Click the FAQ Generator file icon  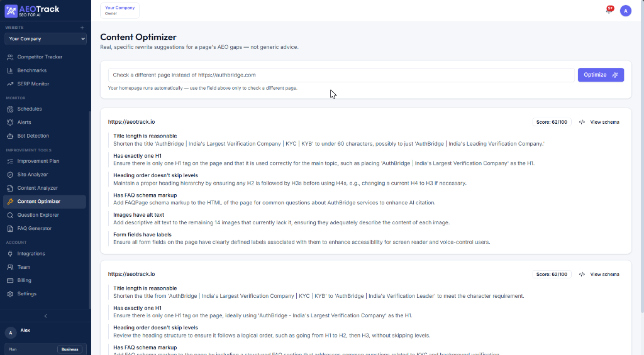pyautogui.click(x=10, y=228)
